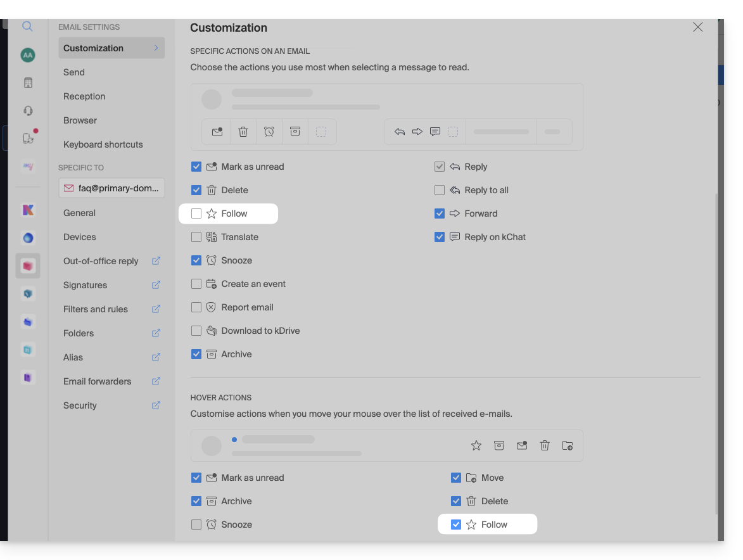
Task: Click the search icon in left sidebar
Action: [x=27, y=27]
